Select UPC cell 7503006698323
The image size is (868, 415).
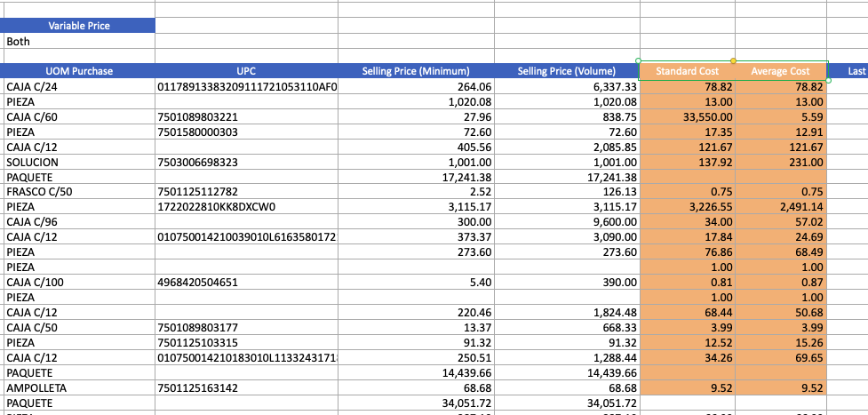[x=246, y=162]
